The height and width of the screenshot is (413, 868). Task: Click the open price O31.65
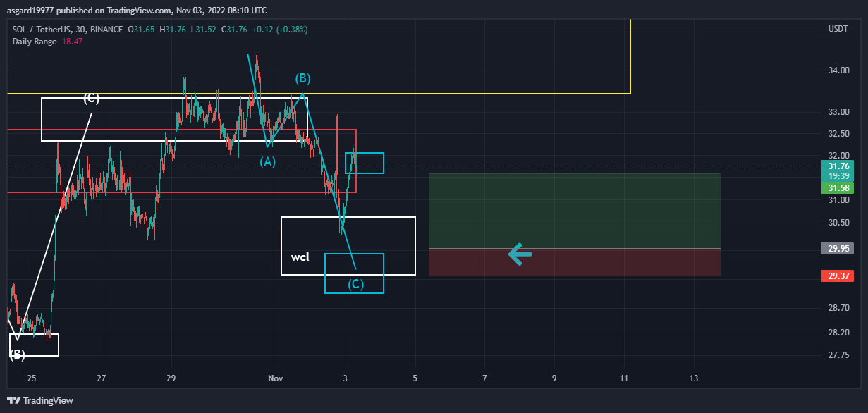click(x=142, y=30)
